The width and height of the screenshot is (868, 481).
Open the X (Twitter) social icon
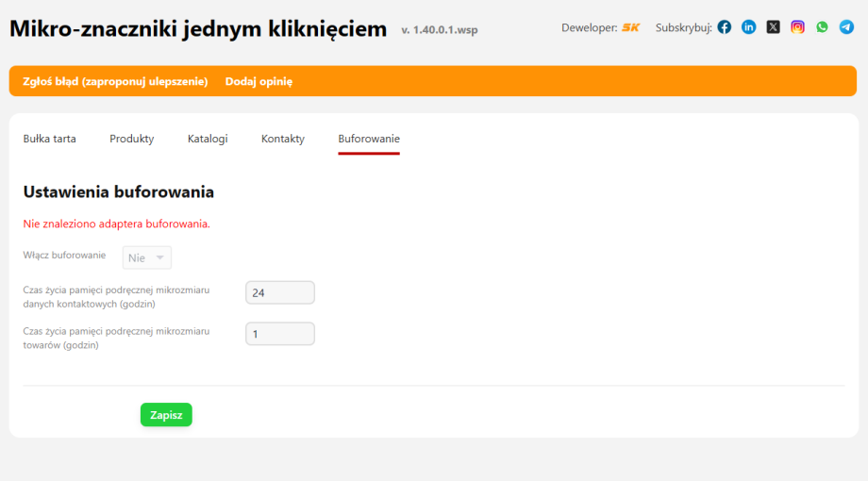[774, 27]
